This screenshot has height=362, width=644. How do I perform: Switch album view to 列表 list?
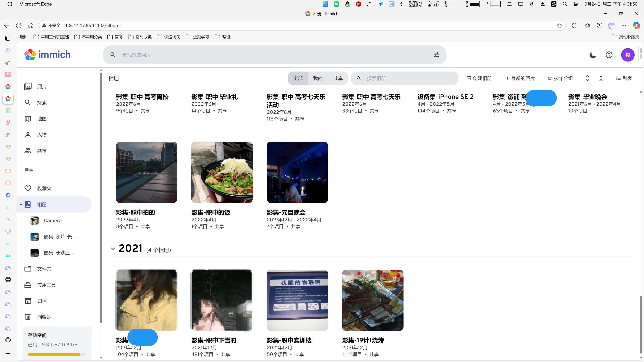[x=624, y=78]
